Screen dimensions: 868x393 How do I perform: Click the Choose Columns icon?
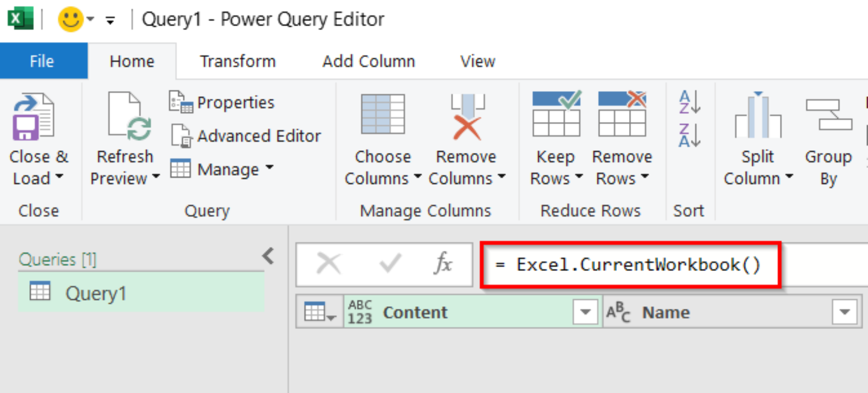tap(383, 114)
